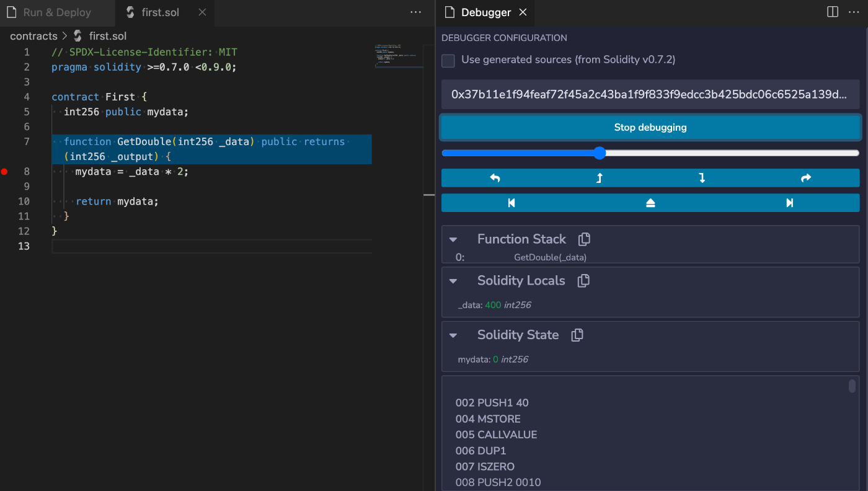
Task: Select opcode 007 ISZERO
Action: (x=485, y=466)
